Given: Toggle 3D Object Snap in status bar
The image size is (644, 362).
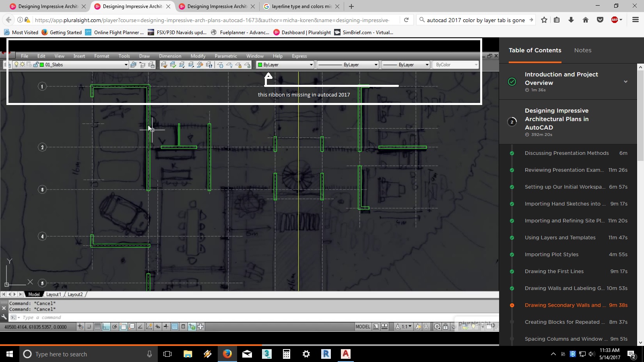Looking at the screenshot, I should coord(132,327).
